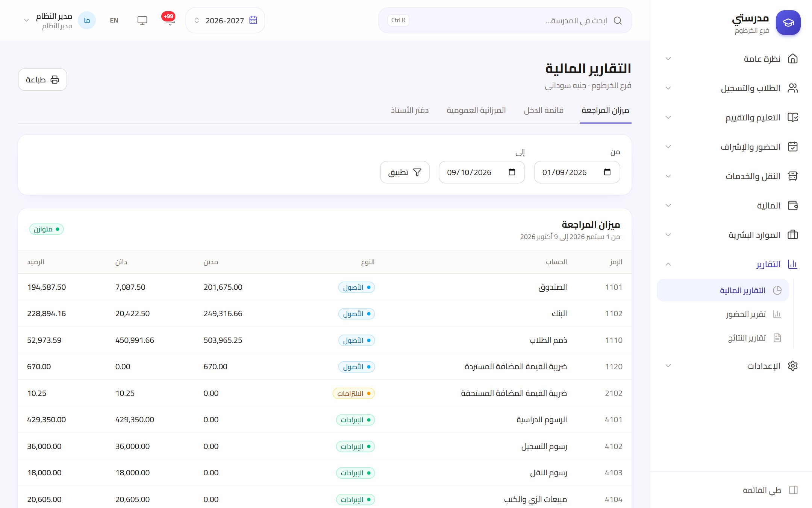Open the date picker on the إلى date field
The width and height of the screenshot is (812, 508).
tap(512, 172)
